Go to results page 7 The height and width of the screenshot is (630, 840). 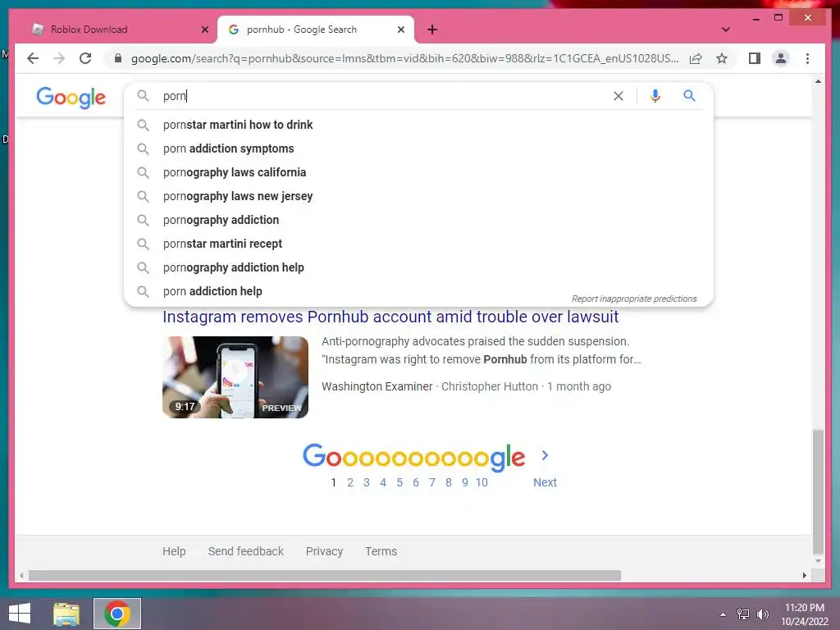click(x=431, y=482)
